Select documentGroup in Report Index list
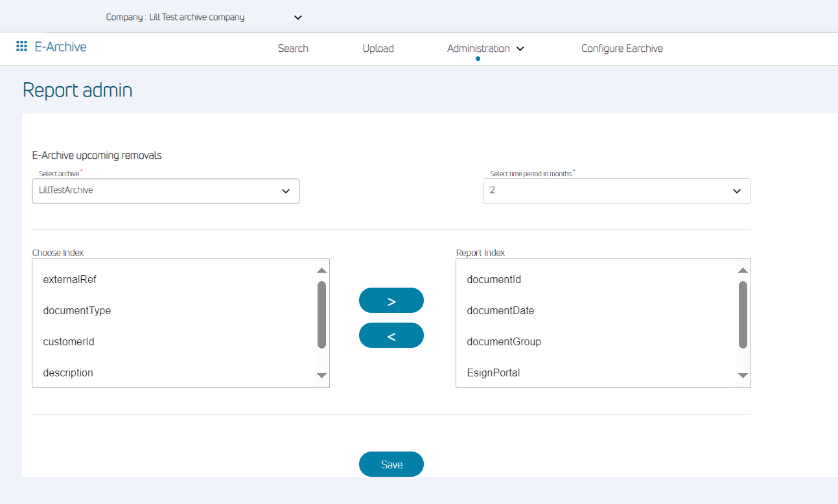Viewport: 838px width, 504px height. pos(504,342)
